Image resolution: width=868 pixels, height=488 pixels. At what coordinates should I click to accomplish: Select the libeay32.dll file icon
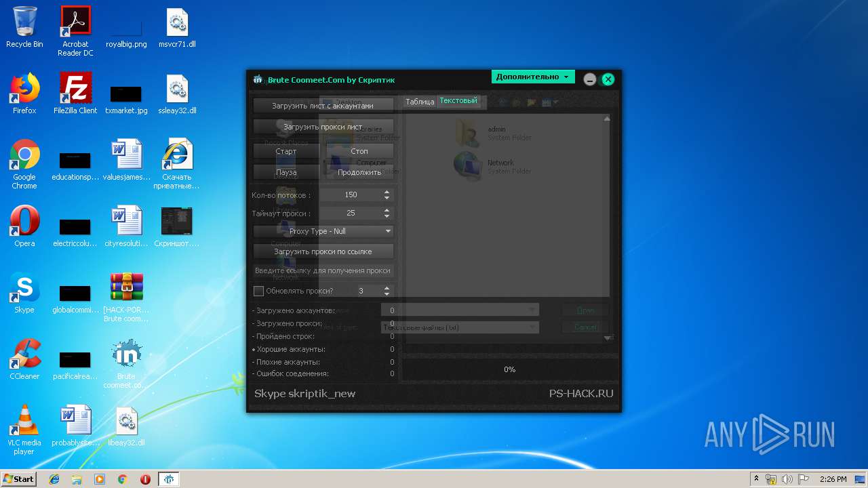[x=127, y=426]
